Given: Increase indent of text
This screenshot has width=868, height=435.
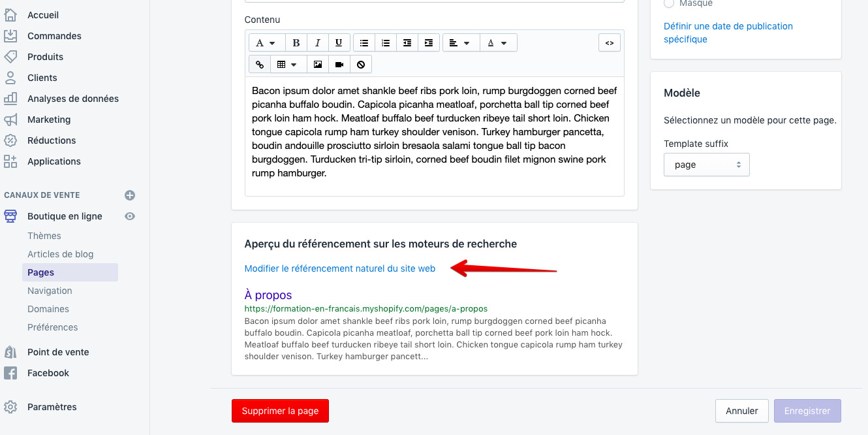Looking at the screenshot, I should tap(428, 43).
